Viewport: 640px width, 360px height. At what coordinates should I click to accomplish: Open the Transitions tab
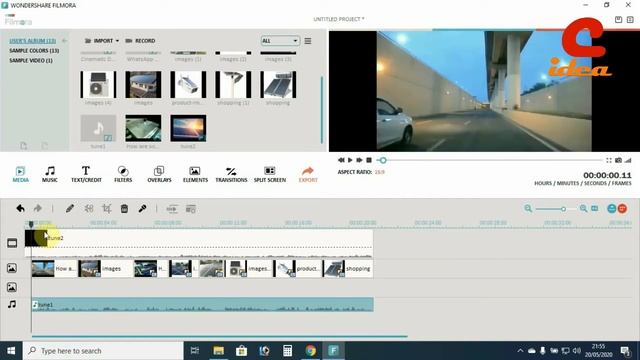click(231, 174)
